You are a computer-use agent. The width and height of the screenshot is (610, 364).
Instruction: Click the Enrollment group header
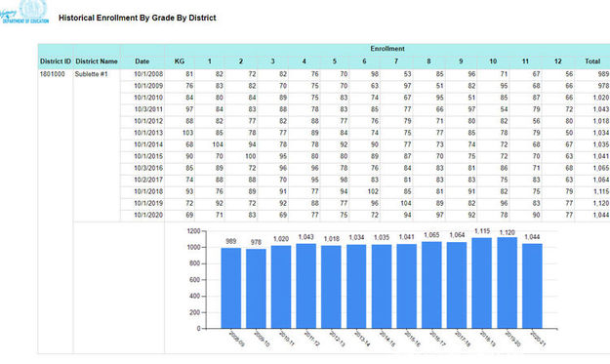click(x=387, y=49)
